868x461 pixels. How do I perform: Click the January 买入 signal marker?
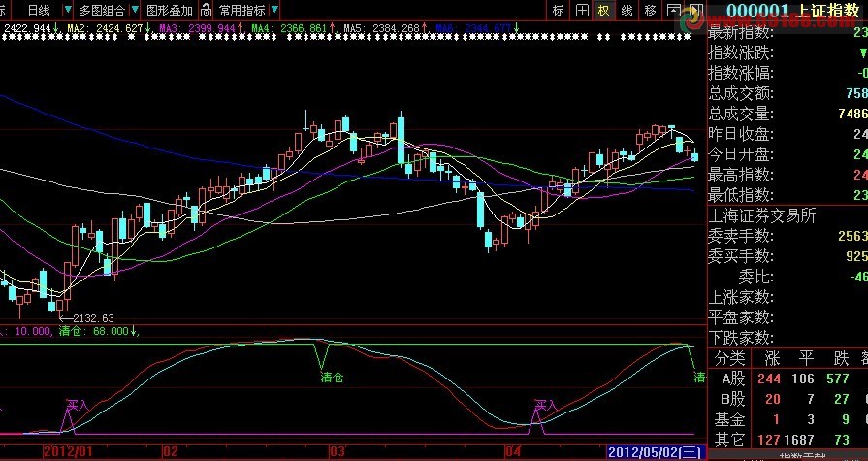point(77,405)
